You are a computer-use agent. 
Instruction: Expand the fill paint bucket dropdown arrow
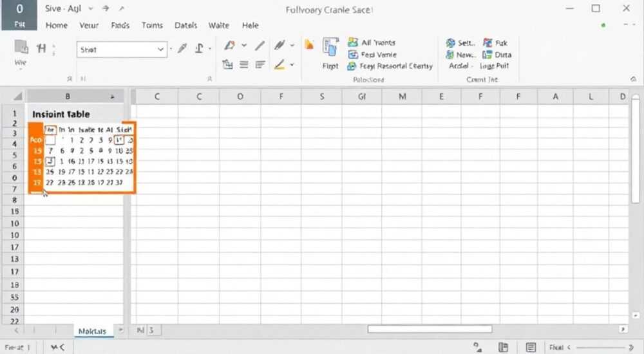pyautogui.click(x=244, y=45)
